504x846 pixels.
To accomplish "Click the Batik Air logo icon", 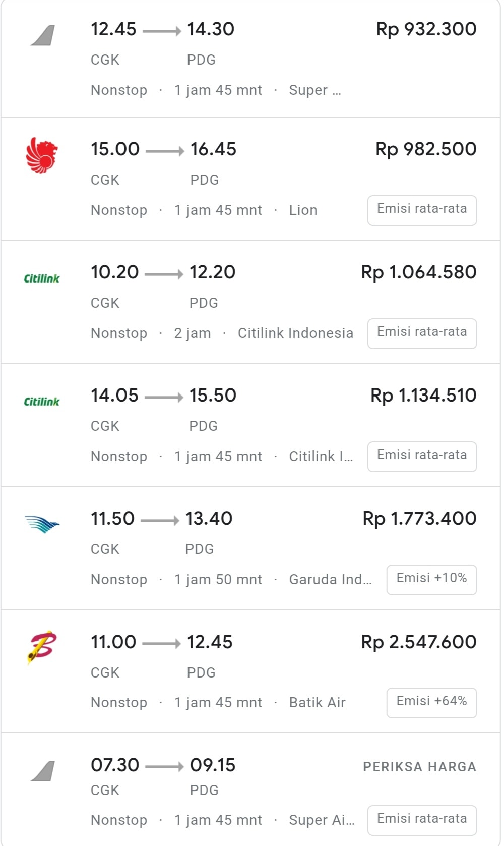I will coord(42,647).
